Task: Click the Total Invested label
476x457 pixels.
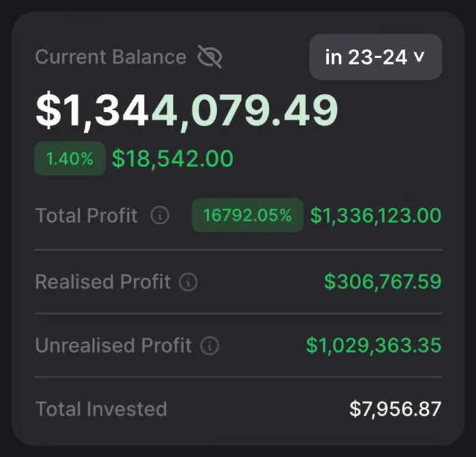Action: click(x=101, y=409)
